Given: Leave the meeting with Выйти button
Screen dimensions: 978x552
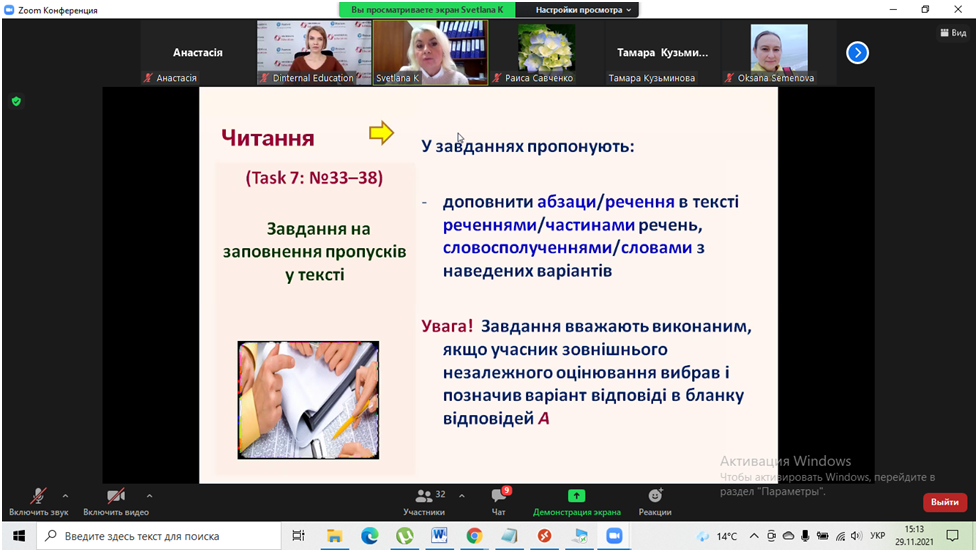Looking at the screenshot, I should [x=945, y=502].
